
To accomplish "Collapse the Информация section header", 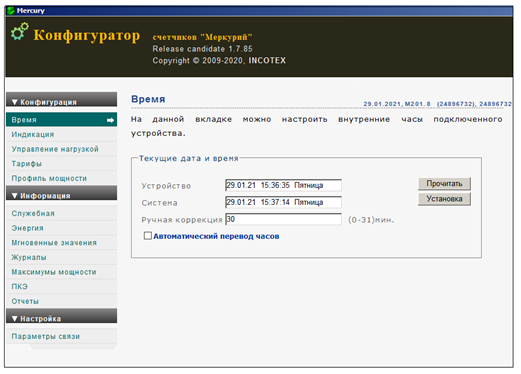I will click(x=61, y=194).
